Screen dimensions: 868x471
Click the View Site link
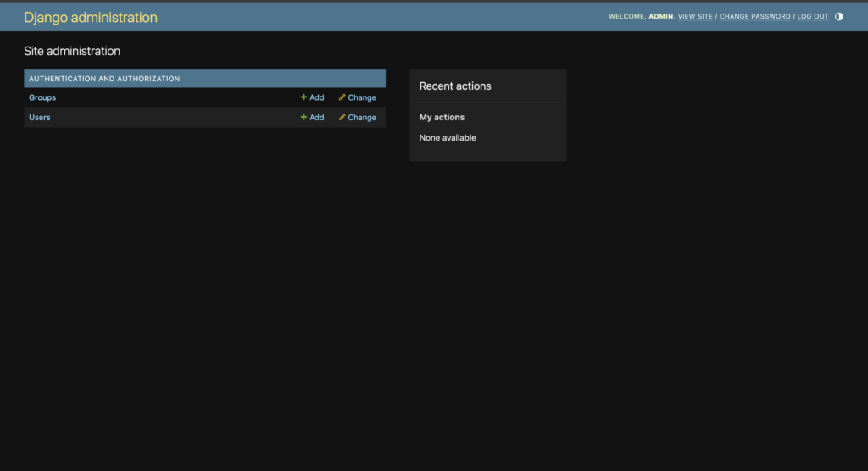(x=695, y=17)
